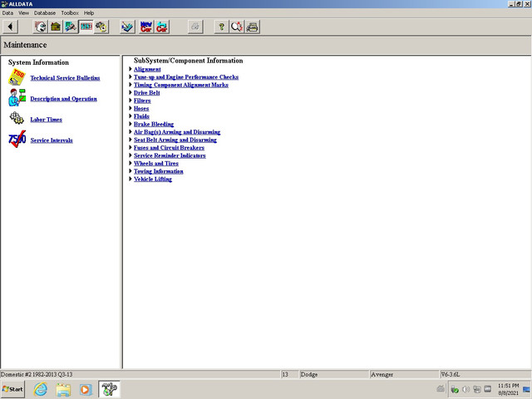532x399 pixels.
Task: Click status bar model 'Avenger'
Action: 382,375
